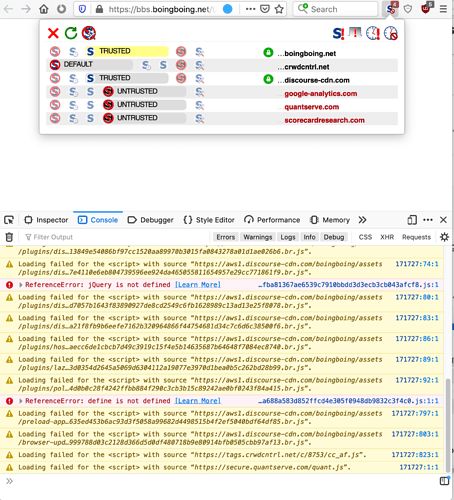454x500 pixels.
Task: Save page to Pocket
Action: pyautogui.click(x=265, y=9)
